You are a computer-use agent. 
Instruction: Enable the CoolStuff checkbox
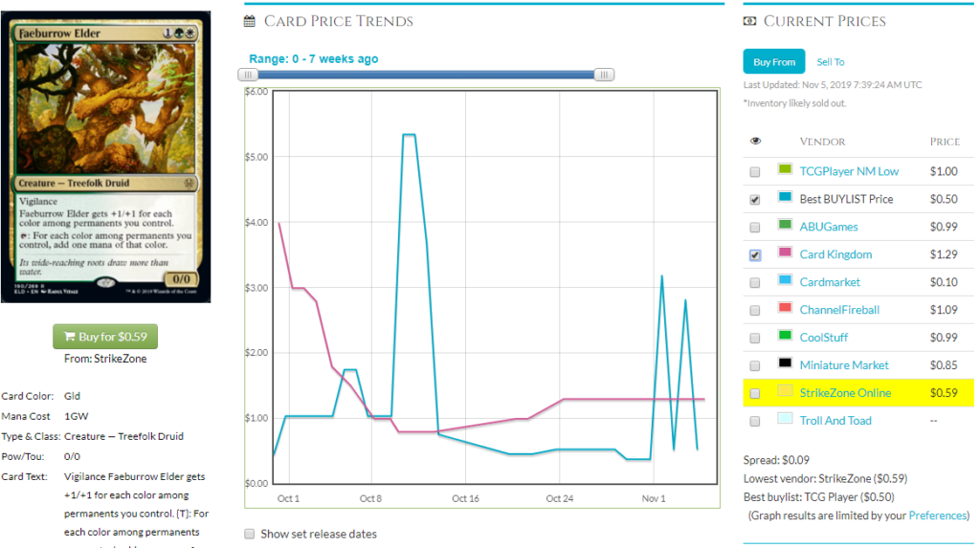[x=755, y=338]
